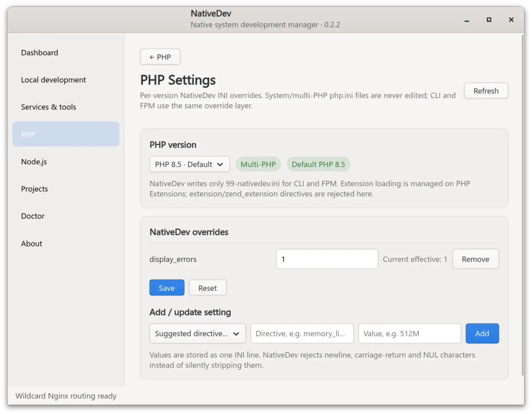Click the PHP Settings heading
Image resolution: width=532 pixels, height=414 pixels.
pos(178,80)
